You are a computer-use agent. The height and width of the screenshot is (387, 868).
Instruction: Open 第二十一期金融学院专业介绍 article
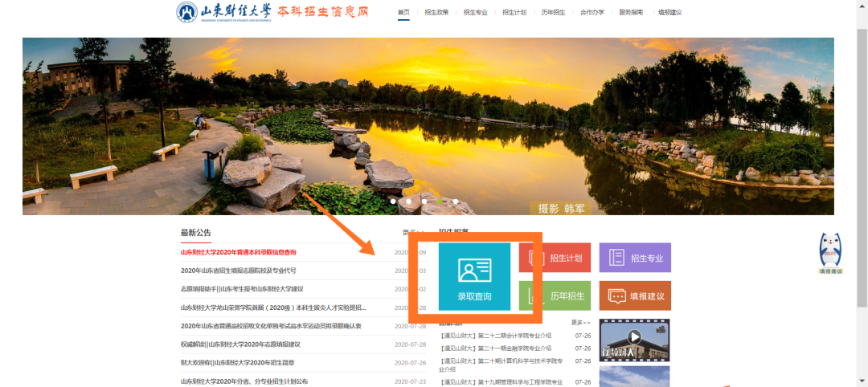coord(495,348)
